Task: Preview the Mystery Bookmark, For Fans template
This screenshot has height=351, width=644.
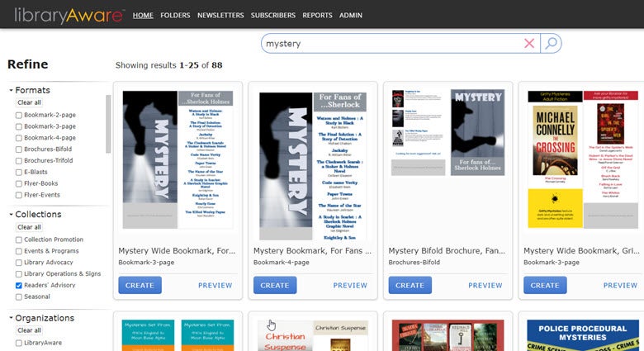Action: pyautogui.click(x=350, y=285)
